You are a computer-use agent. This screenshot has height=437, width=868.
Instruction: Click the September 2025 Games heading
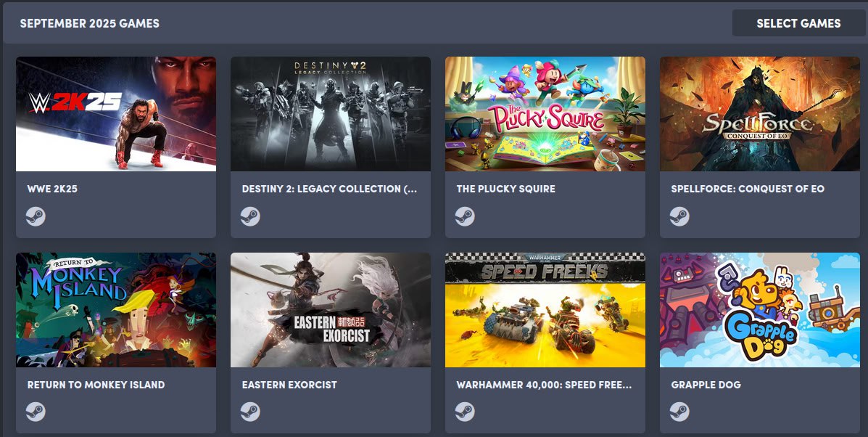[90, 23]
